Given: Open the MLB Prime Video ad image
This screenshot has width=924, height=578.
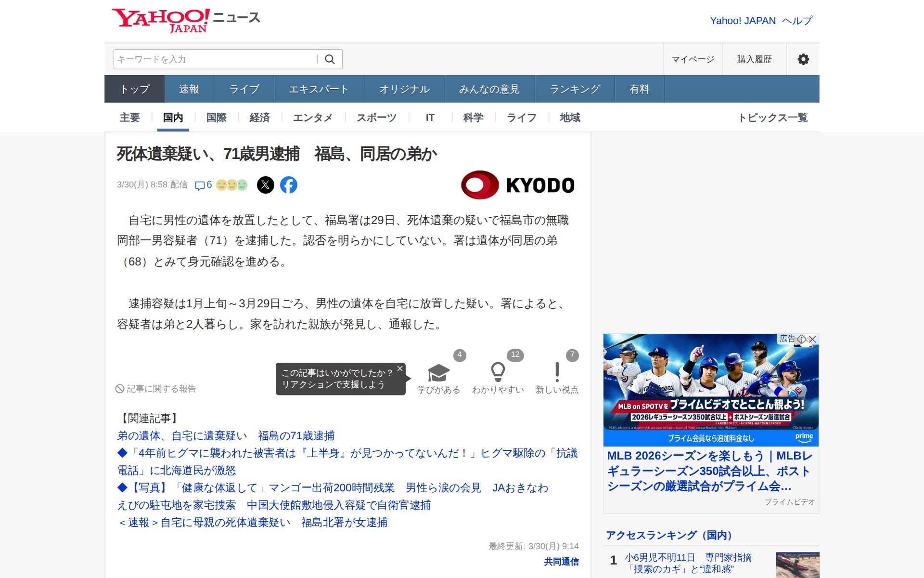Looking at the screenshot, I should coord(710,389).
